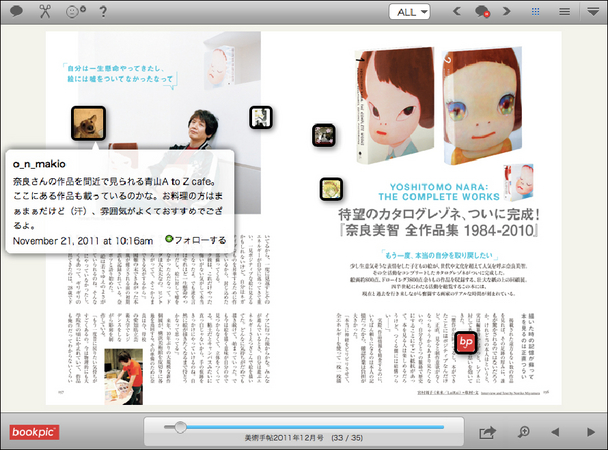
Task: Open the ALL filter dropdown
Action: click(409, 12)
